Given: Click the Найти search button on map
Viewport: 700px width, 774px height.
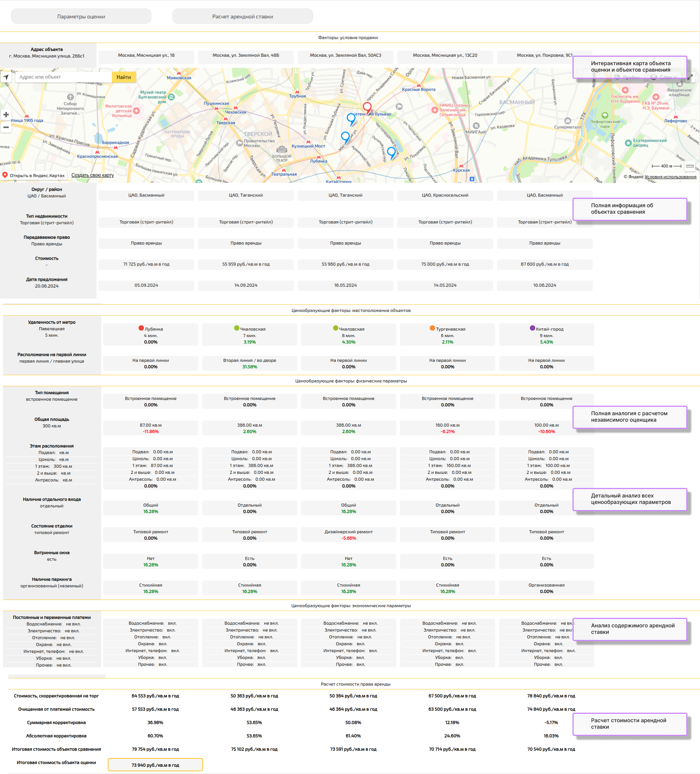Looking at the screenshot, I should pyautogui.click(x=123, y=77).
